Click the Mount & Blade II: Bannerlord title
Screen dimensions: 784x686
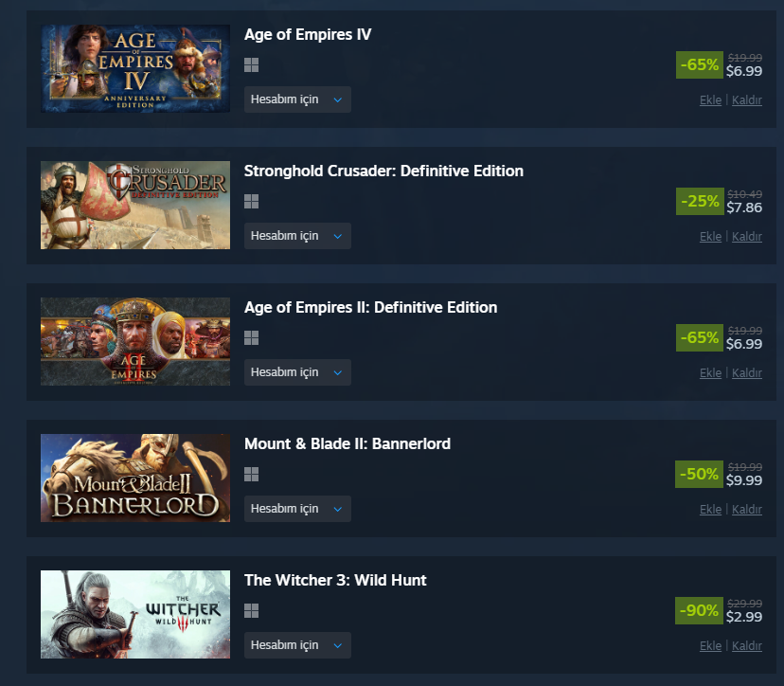click(x=347, y=443)
